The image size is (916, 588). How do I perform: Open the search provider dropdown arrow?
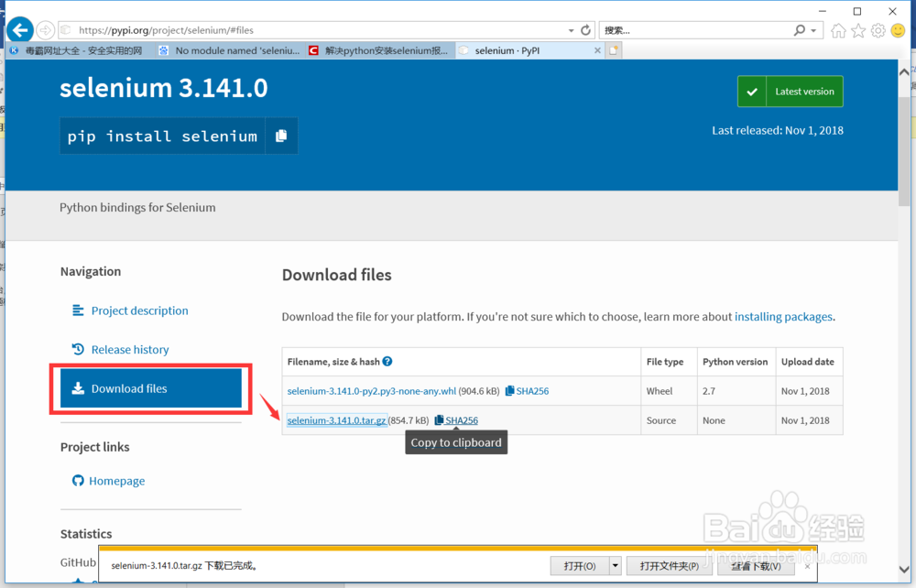coord(813,30)
